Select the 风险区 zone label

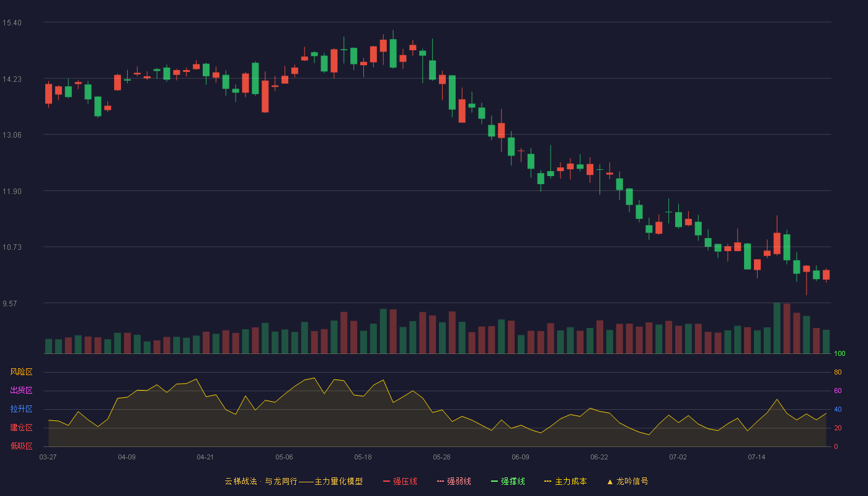click(x=21, y=372)
